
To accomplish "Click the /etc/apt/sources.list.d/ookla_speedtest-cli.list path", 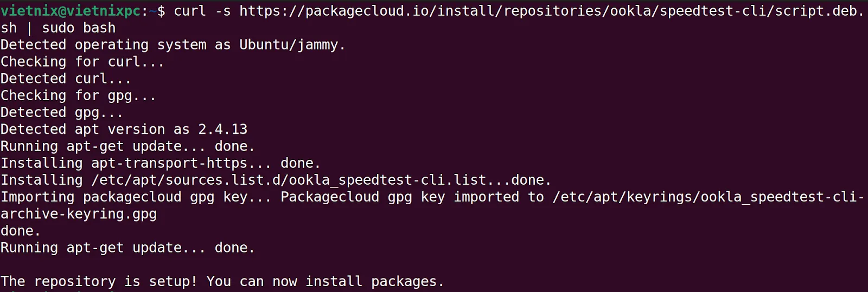I will (289, 180).
